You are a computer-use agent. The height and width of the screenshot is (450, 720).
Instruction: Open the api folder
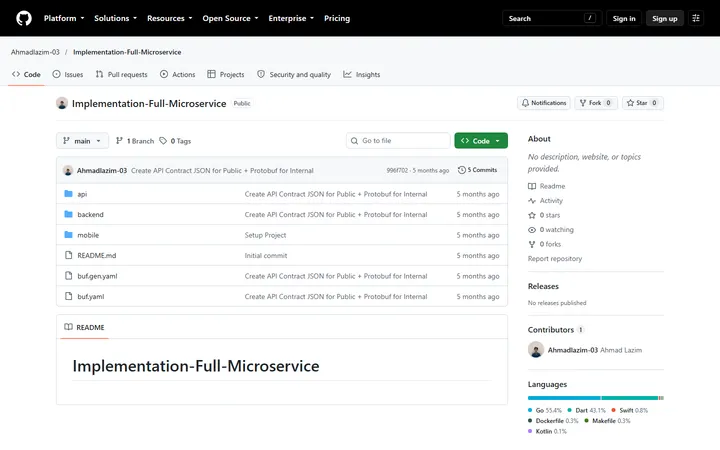point(82,194)
